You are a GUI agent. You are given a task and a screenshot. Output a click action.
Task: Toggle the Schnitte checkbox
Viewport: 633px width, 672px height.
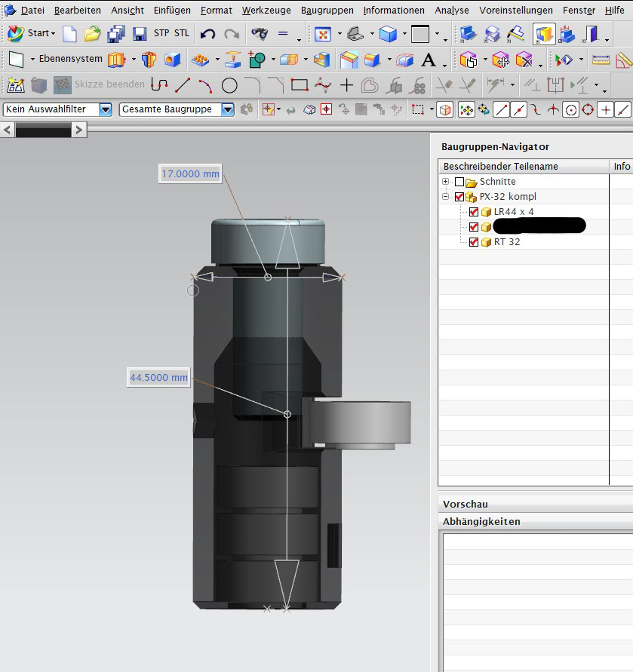(x=459, y=182)
